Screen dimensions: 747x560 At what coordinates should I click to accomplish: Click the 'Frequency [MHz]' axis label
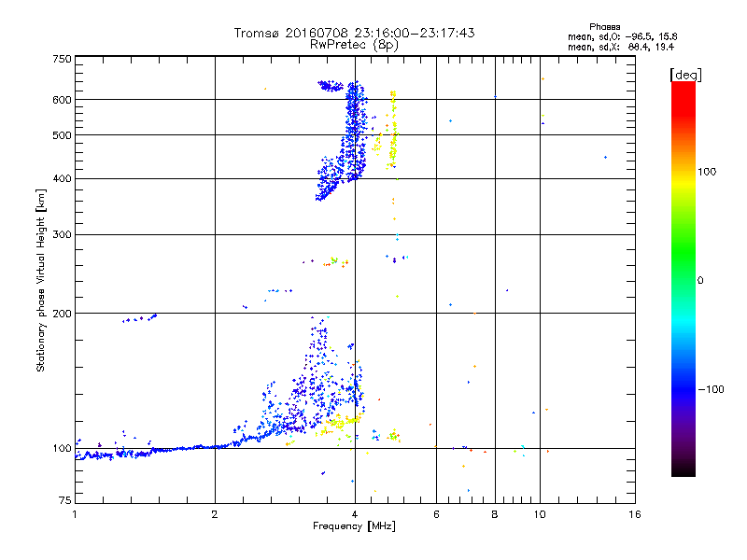coord(354,526)
